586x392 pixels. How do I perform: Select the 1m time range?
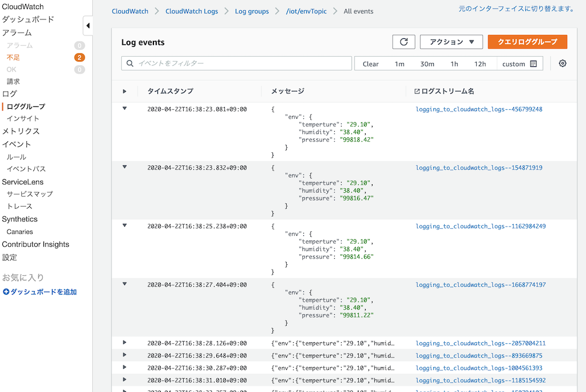point(399,64)
